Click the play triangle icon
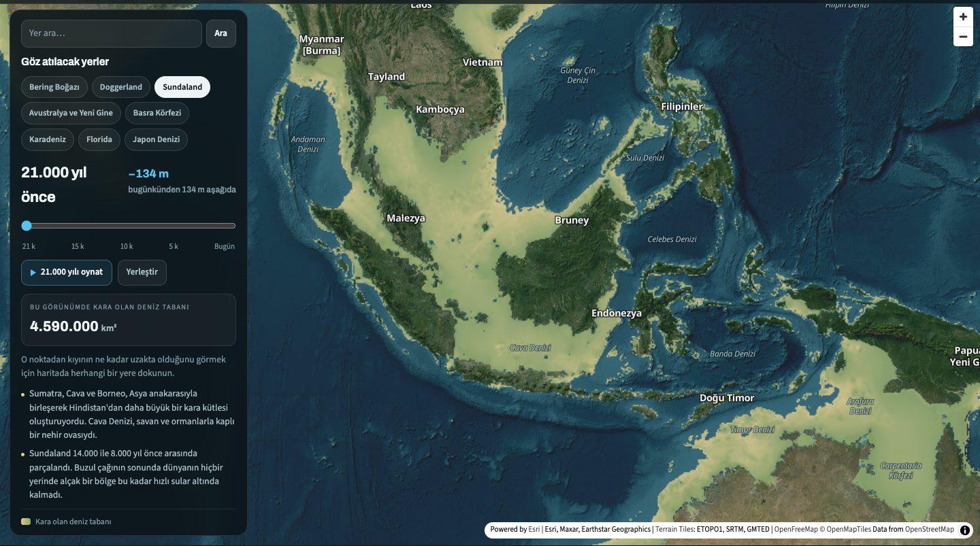This screenshot has width=980, height=546. (33, 272)
